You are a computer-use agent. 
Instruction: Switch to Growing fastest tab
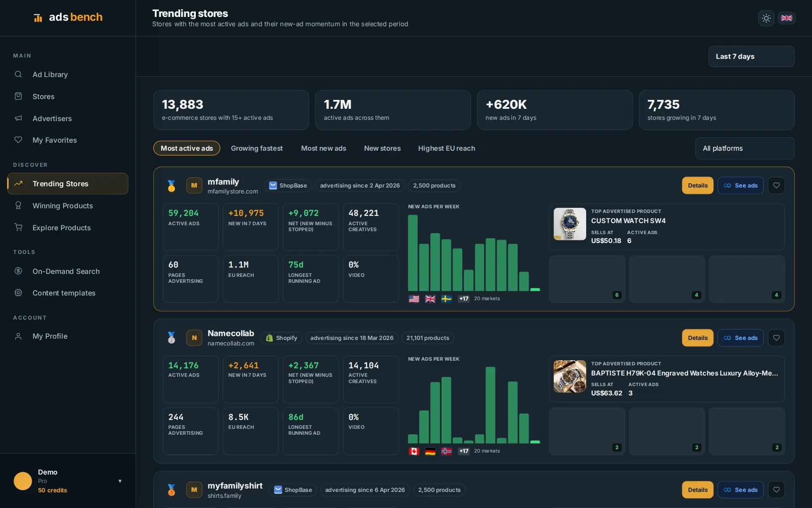point(257,148)
